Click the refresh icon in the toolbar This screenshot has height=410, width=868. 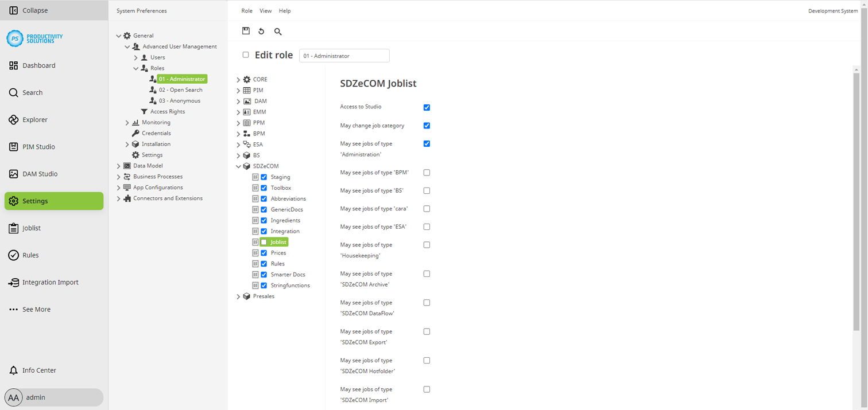coord(261,31)
